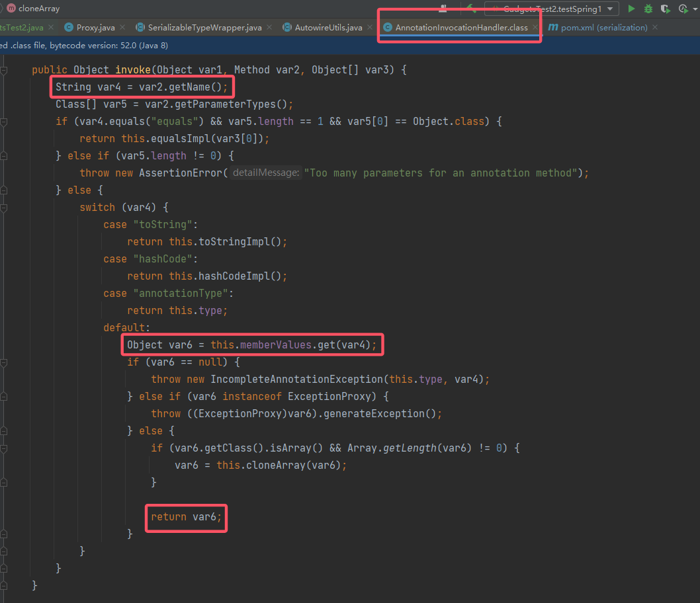Click the equalsImpl method call
Image resolution: width=700 pixels, height=603 pixels.
181,139
